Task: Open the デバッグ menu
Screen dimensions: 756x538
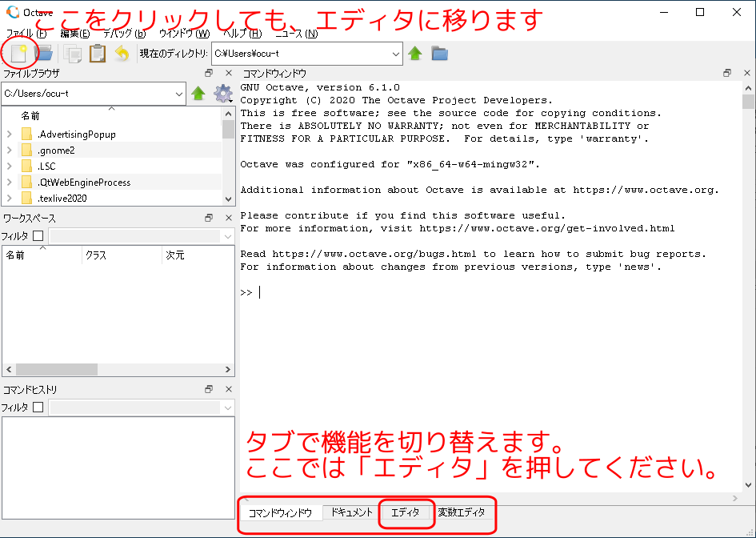Action: [124, 34]
